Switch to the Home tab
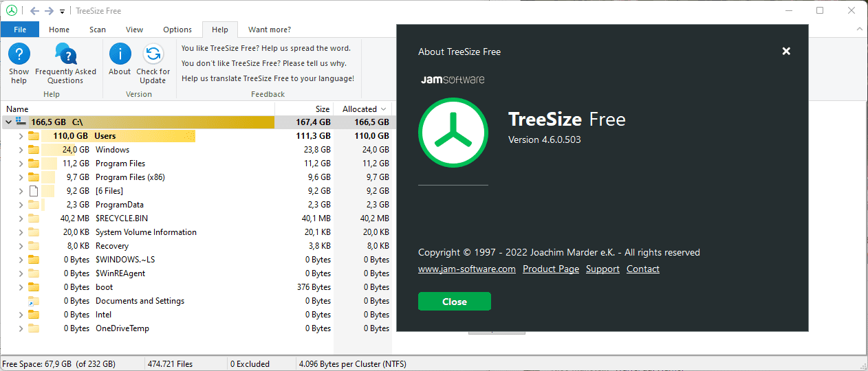This screenshot has width=868, height=371. click(x=59, y=30)
